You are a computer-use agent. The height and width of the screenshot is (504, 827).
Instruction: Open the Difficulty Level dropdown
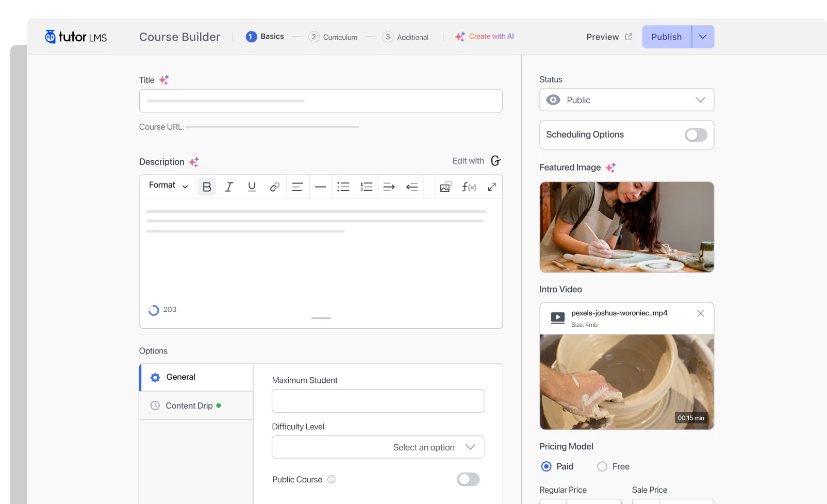point(377,447)
